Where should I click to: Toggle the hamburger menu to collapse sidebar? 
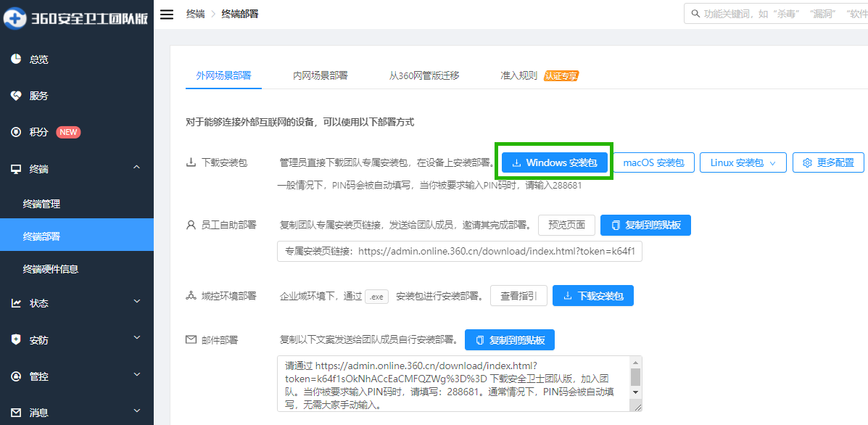coord(167,15)
